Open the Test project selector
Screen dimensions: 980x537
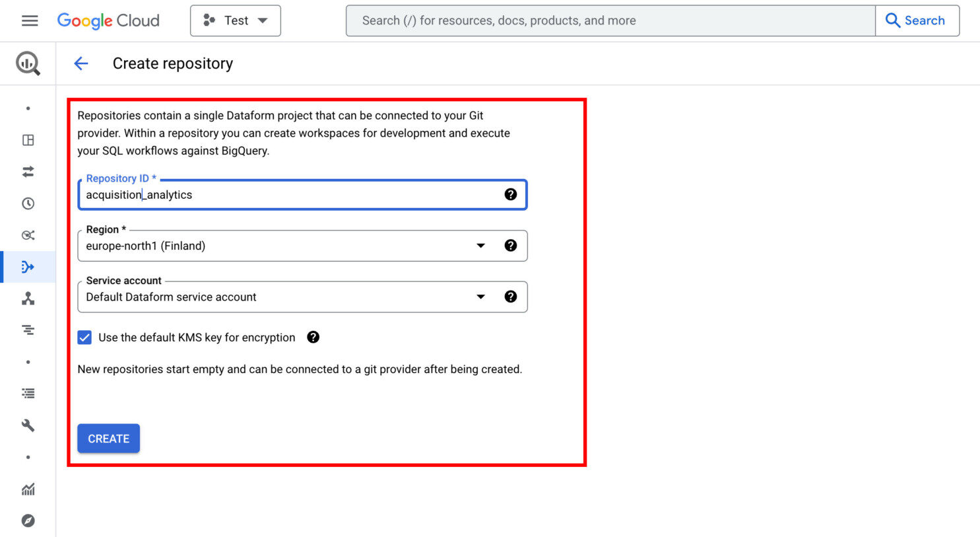[236, 20]
